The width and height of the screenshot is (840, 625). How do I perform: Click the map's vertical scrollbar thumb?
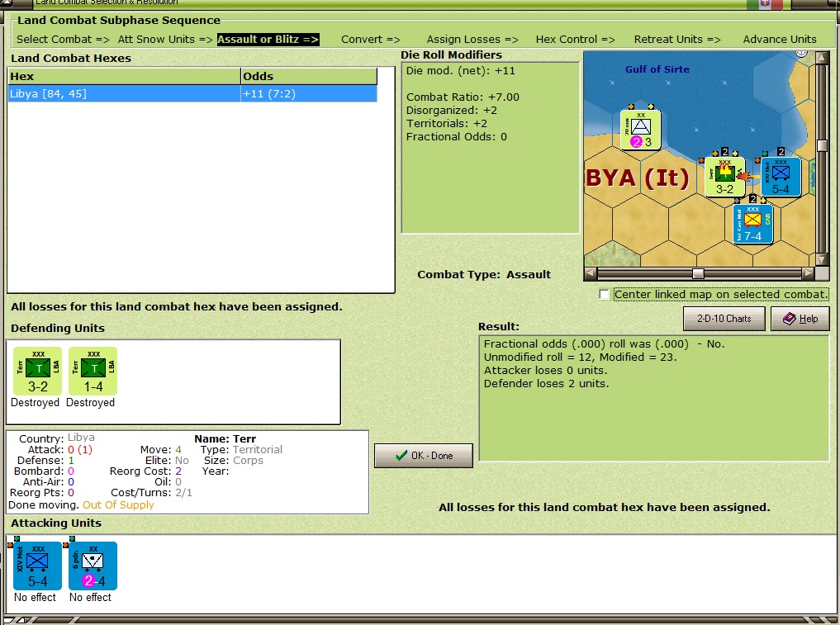822,145
